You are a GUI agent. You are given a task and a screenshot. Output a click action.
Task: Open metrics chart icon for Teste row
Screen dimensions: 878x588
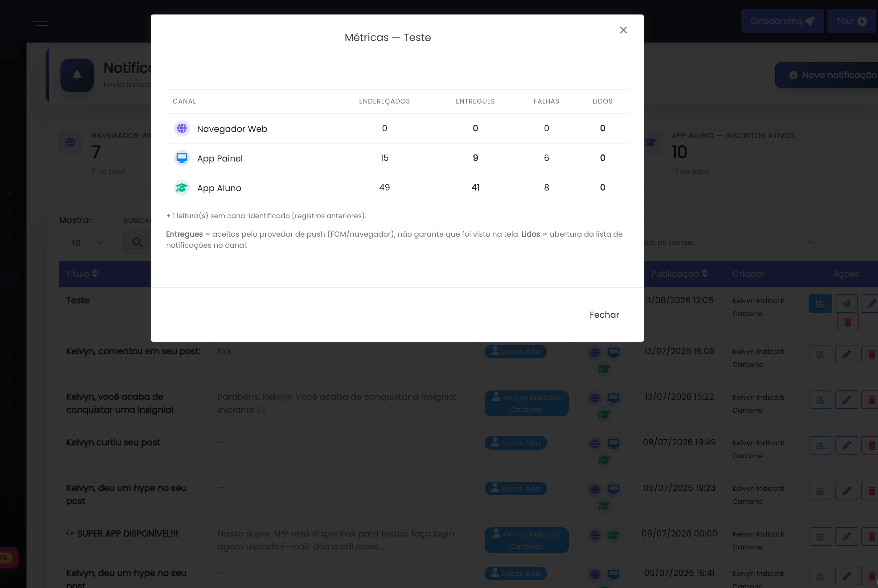820,303
